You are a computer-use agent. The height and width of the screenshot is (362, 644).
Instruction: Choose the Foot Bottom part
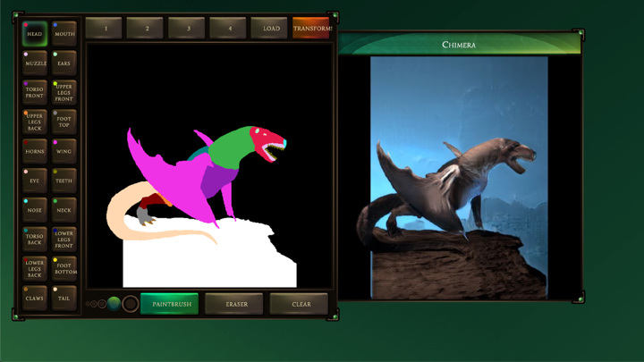[x=64, y=268]
